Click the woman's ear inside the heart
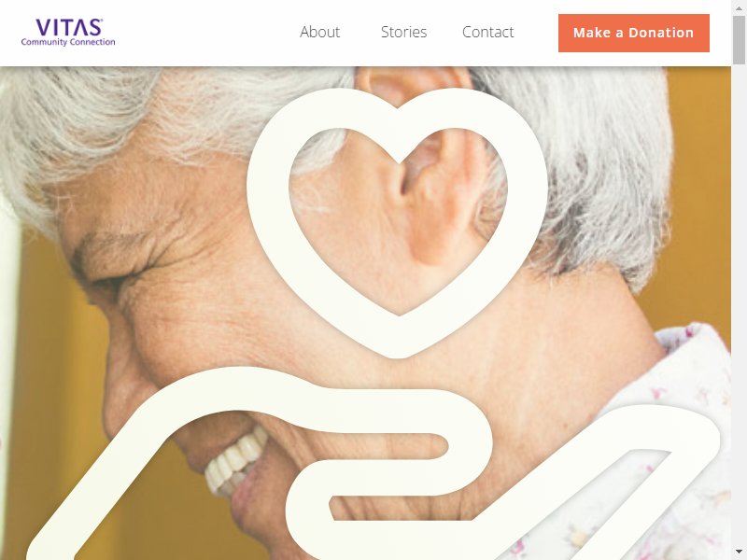This screenshot has width=747, height=560. click(429, 200)
